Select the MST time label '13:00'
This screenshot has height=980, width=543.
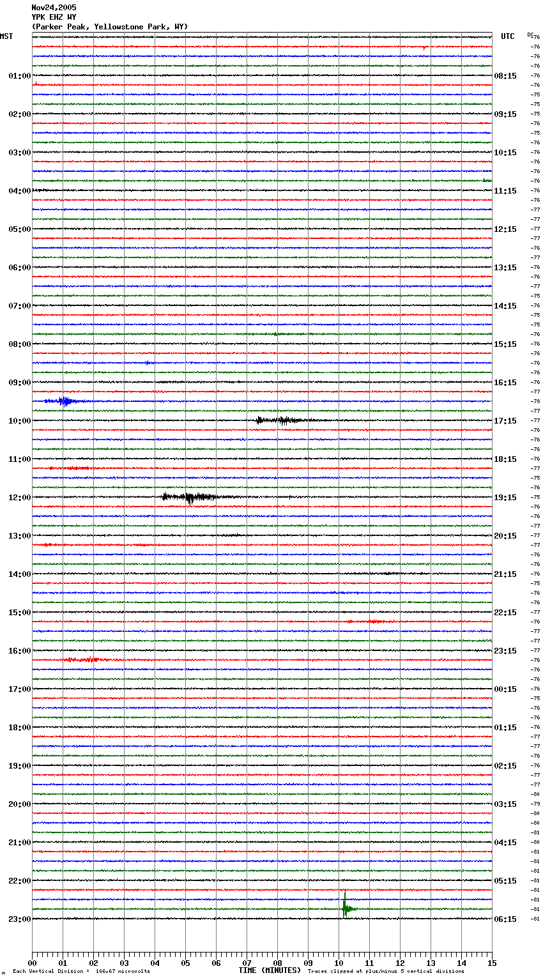coord(20,536)
